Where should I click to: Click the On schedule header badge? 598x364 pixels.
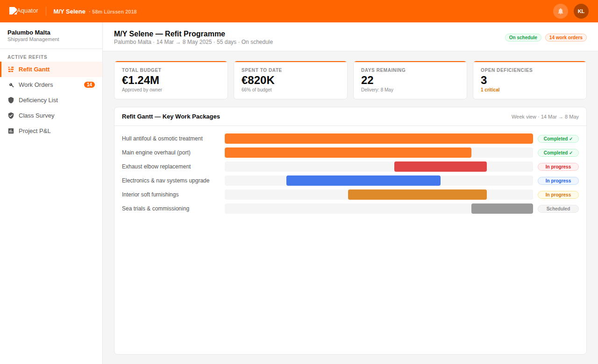523,37
